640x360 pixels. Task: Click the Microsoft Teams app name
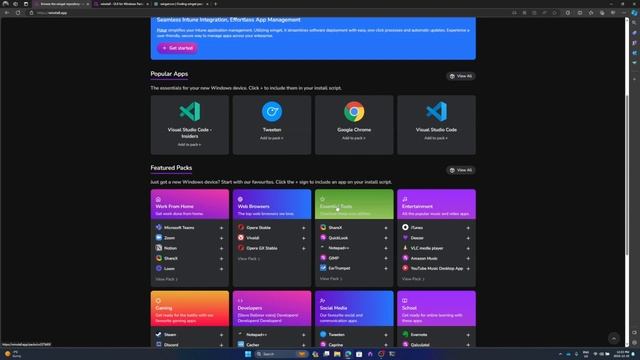point(179,228)
